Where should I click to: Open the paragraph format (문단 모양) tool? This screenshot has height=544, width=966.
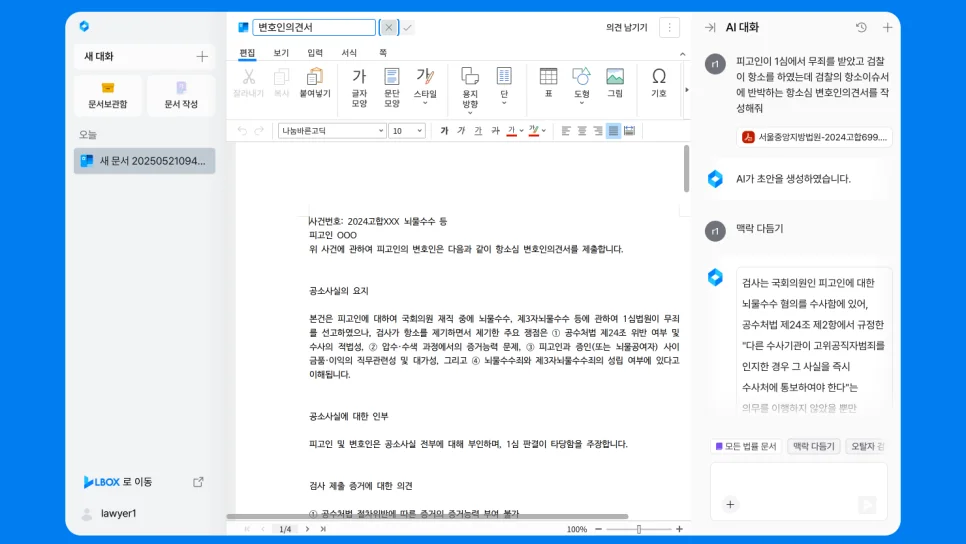coord(392,87)
